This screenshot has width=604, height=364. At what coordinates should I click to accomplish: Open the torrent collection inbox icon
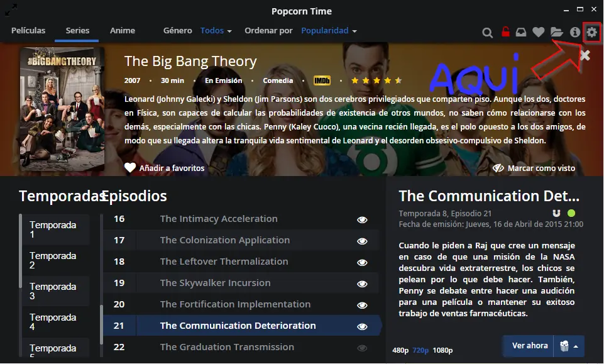521,32
